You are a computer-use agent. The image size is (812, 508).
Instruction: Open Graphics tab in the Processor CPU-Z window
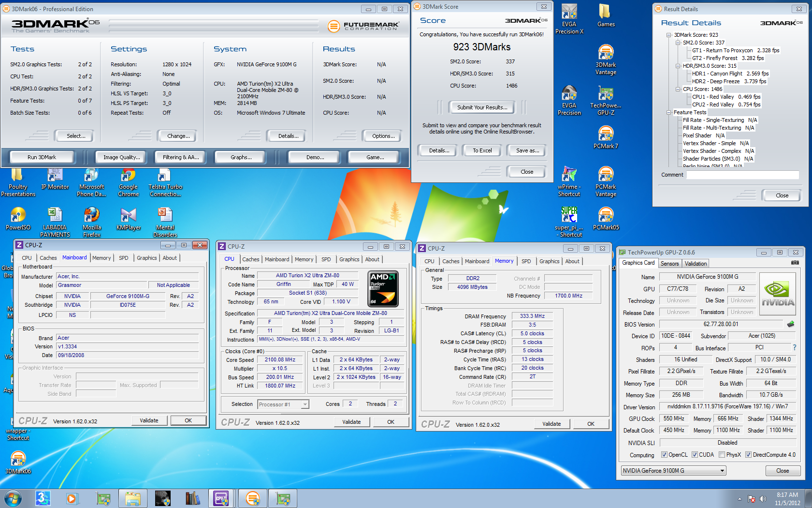coord(349,259)
